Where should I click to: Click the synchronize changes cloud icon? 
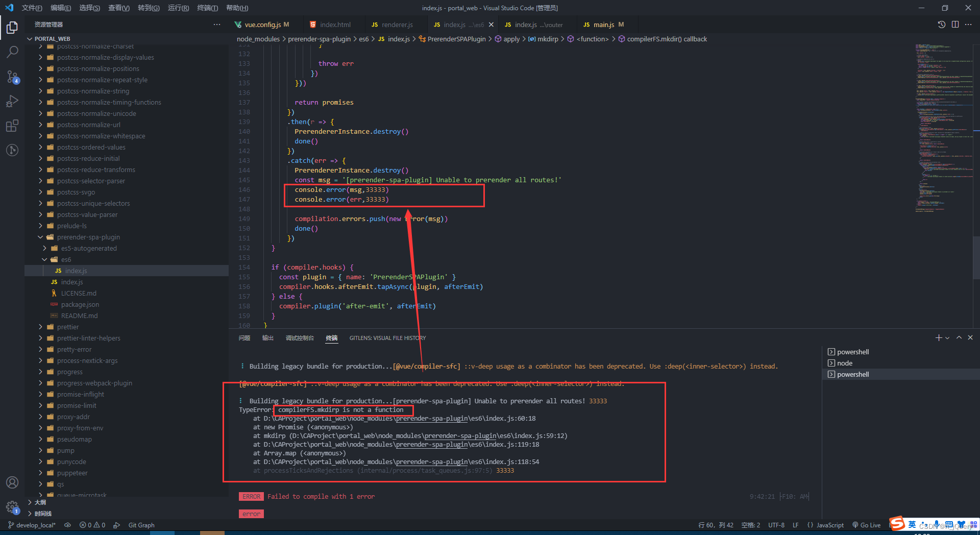point(67,525)
